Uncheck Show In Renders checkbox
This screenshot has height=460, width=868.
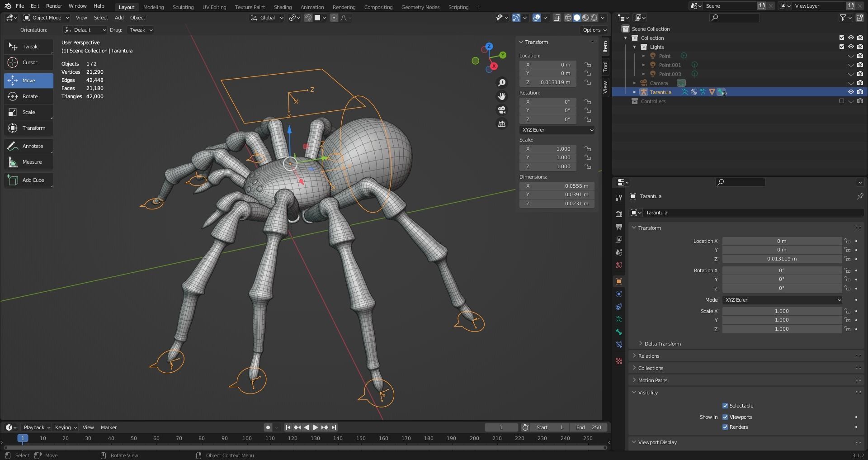725,427
